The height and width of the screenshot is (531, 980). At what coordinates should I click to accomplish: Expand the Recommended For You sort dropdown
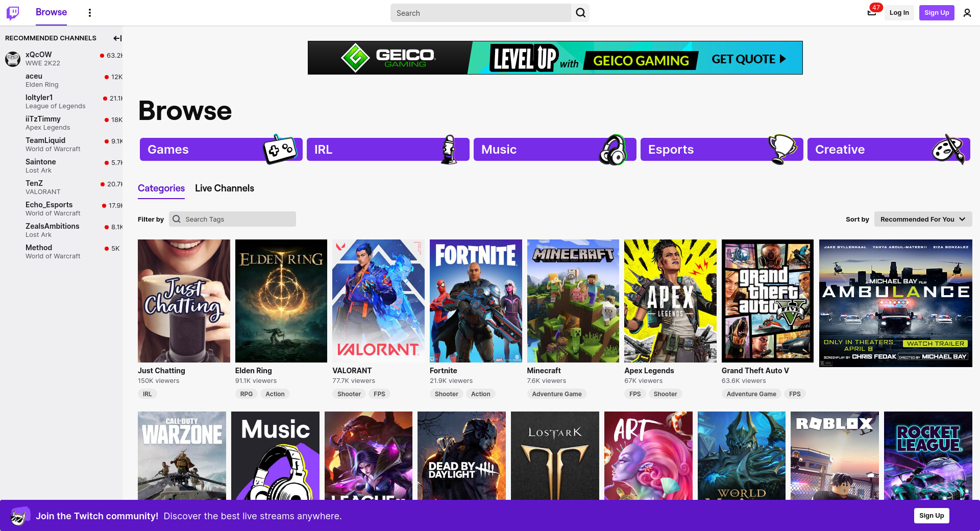(923, 219)
